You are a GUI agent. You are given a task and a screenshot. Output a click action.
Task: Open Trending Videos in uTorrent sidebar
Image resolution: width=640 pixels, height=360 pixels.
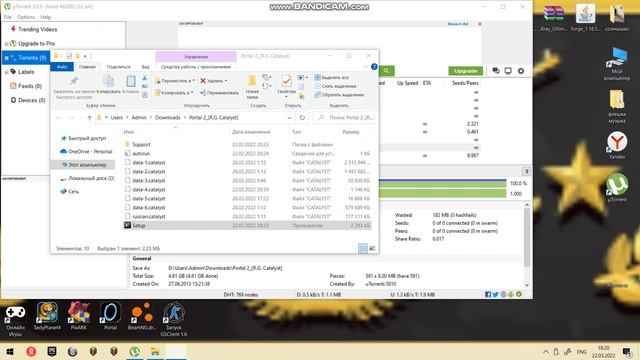37,29
